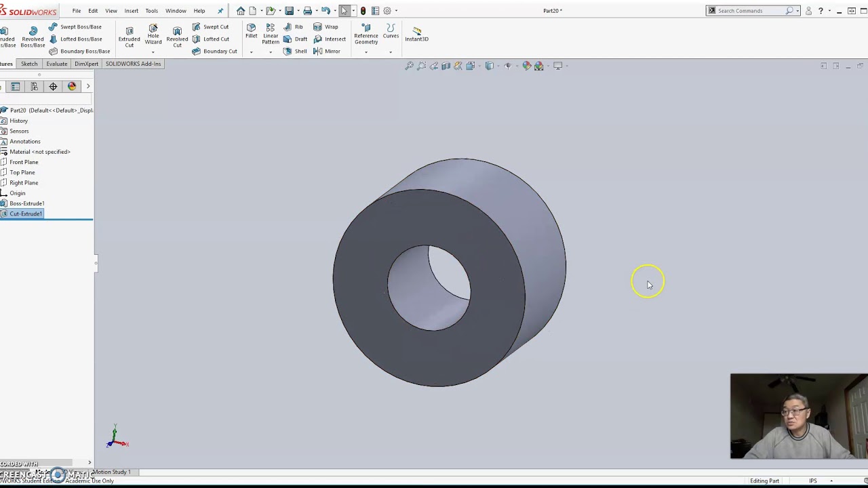The image size is (868, 488).
Task: Expand Reference Geometry dropdown arrow
Action: click(366, 52)
